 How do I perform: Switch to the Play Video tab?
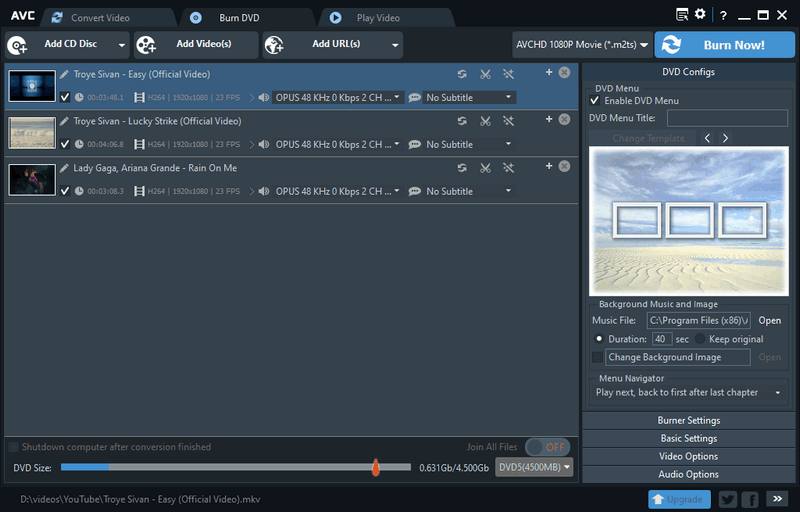pos(378,17)
